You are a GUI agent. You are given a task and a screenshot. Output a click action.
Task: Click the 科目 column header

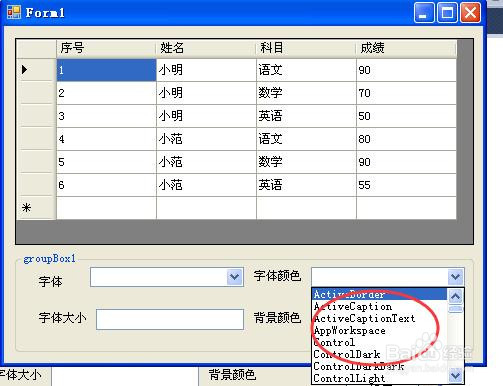point(306,48)
